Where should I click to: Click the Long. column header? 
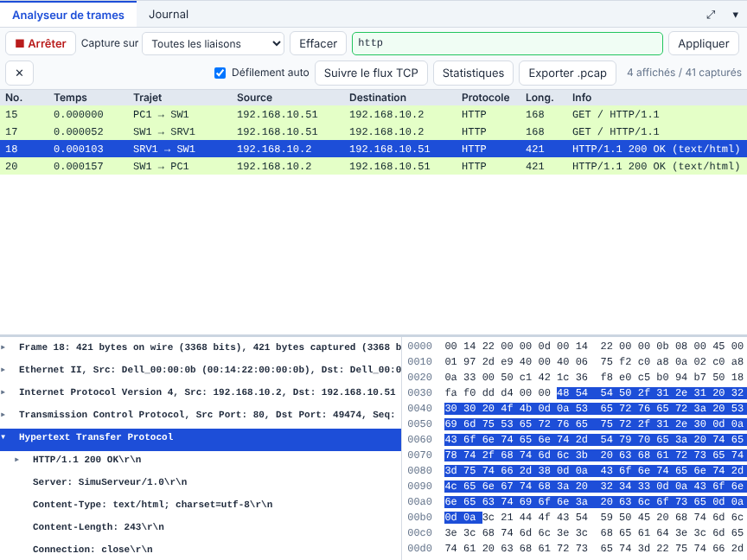[x=539, y=98]
